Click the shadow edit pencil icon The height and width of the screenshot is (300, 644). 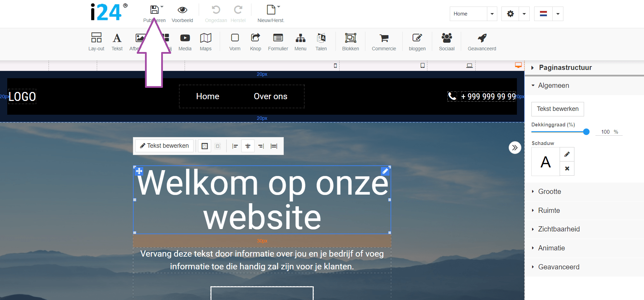[567, 154]
